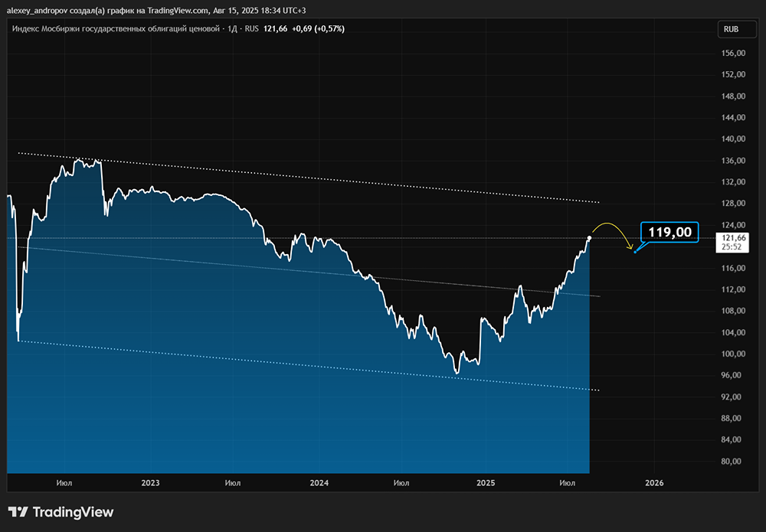Click the Июл label between 2023 and 2024
The height and width of the screenshot is (532, 766).
[233, 483]
